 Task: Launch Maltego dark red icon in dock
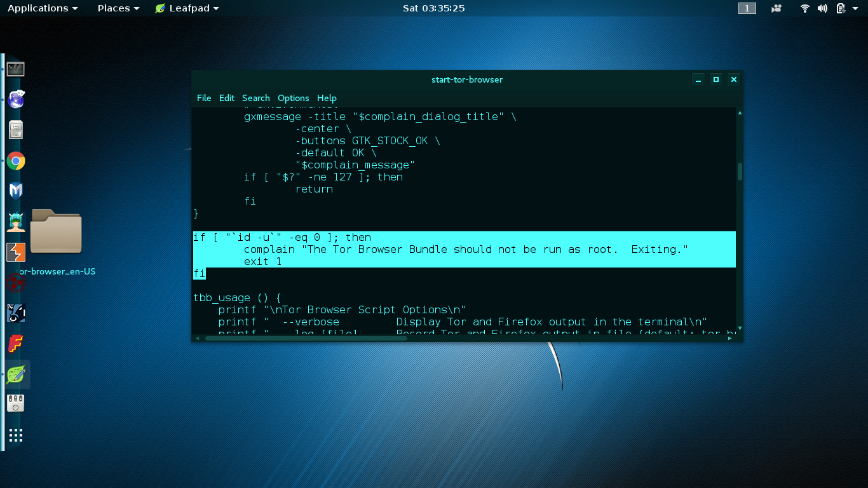pyautogui.click(x=16, y=283)
